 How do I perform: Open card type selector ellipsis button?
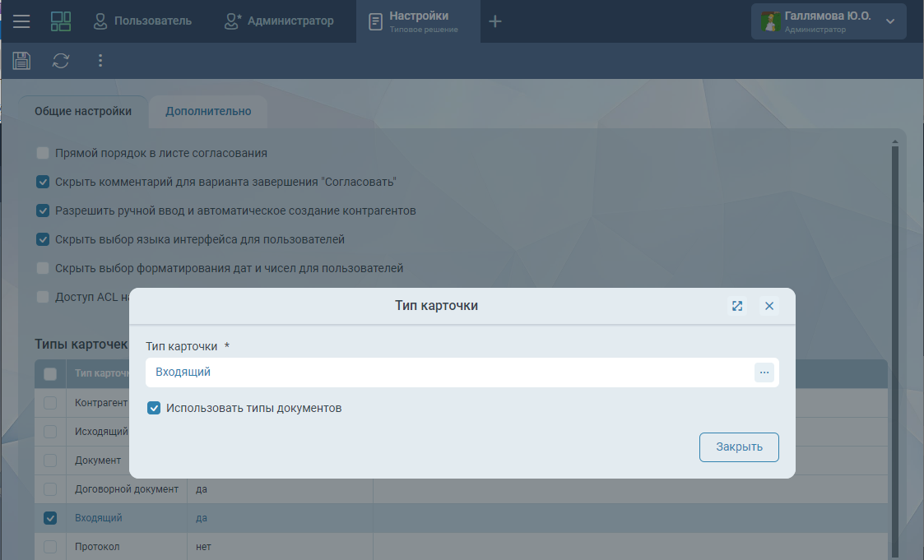[x=764, y=373]
